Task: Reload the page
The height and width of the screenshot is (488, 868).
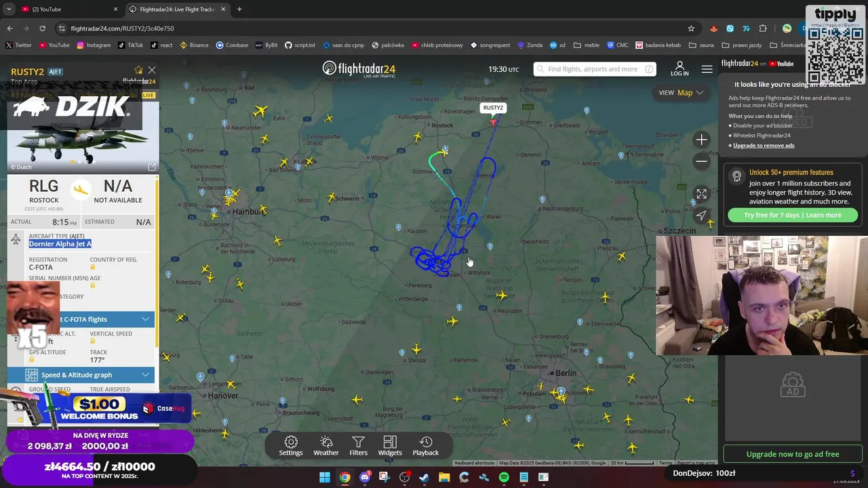Action: point(42,28)
